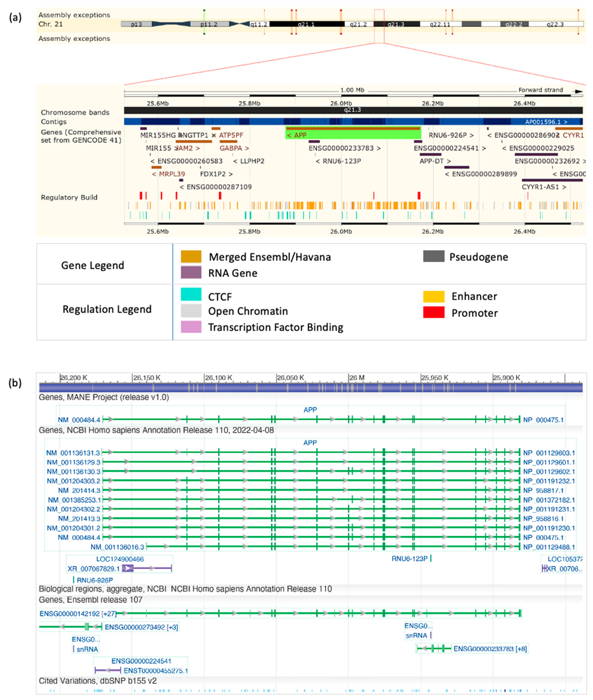This screenshot has width=593, height=700.
Task: Click the Genes, Ensembl release 107 track header
Action: click(91, 600)
